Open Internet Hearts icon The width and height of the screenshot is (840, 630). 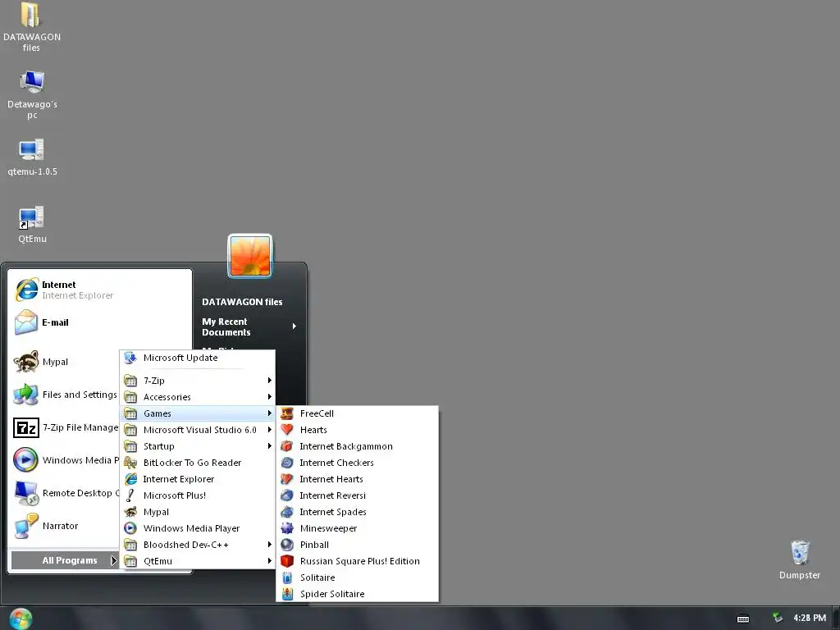(287, 479)
